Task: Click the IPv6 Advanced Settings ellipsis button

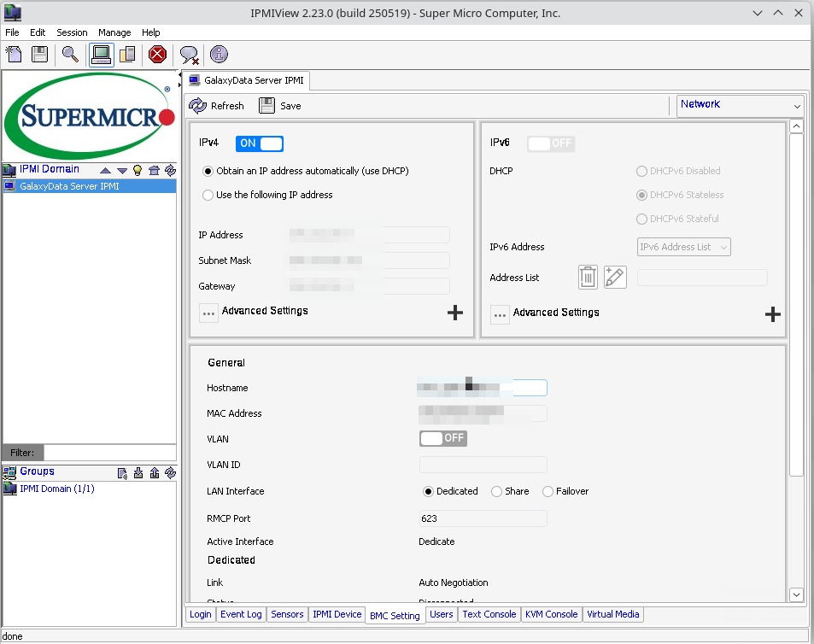Action: click(500, 314)
